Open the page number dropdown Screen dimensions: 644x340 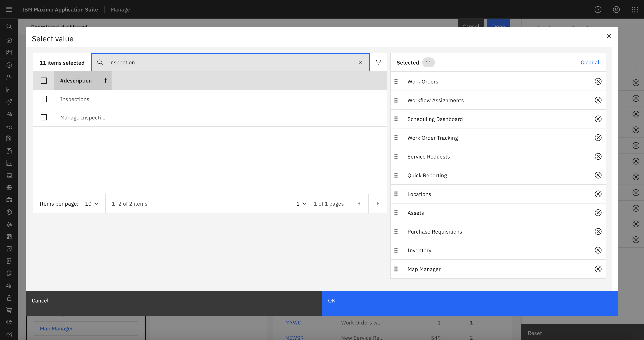[301, 204]
